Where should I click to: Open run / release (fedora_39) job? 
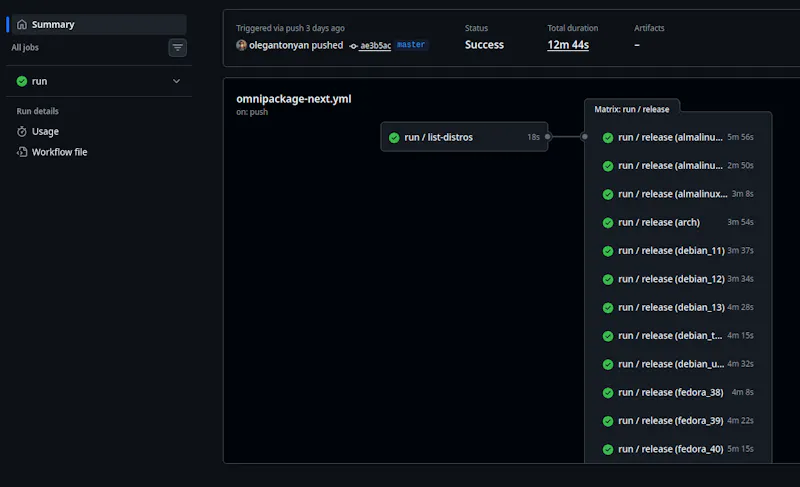point(678,421)
